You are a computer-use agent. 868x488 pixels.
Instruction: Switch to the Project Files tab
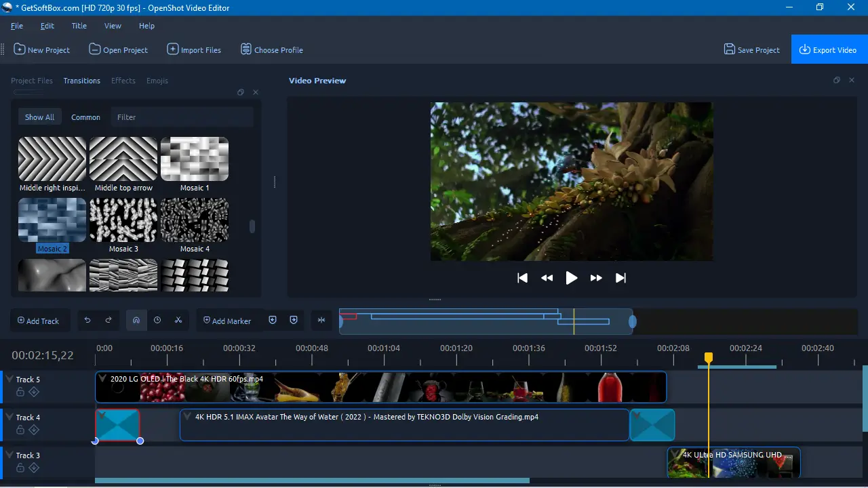tap(32, 81)
